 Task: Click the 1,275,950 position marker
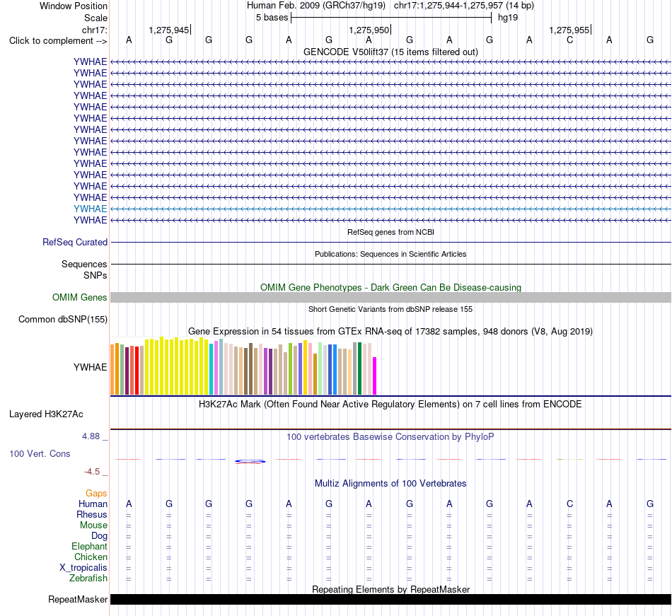pyautogui.click(x=370, y=30)
